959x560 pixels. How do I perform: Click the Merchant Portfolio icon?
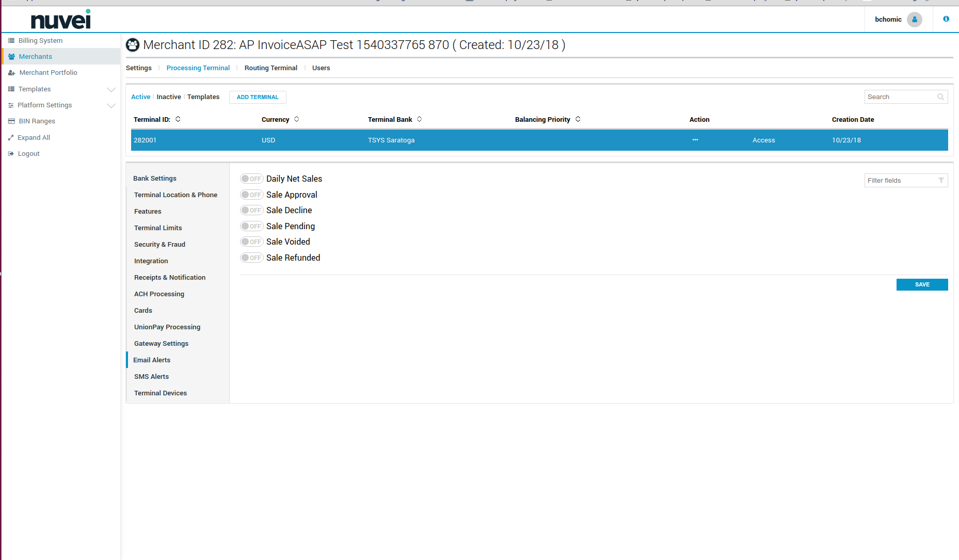tap(11, 73)
